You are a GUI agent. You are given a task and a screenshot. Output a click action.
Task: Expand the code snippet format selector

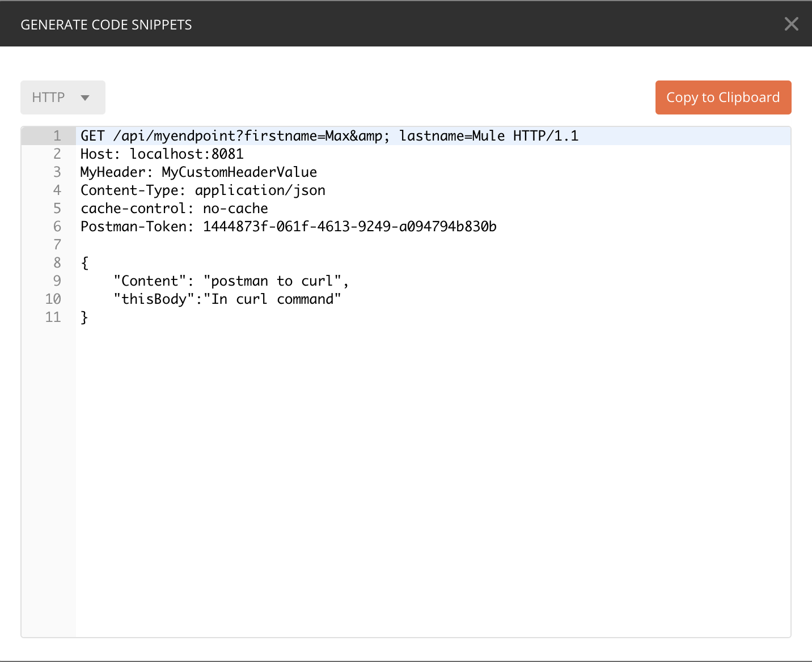[x=62, y=97]
